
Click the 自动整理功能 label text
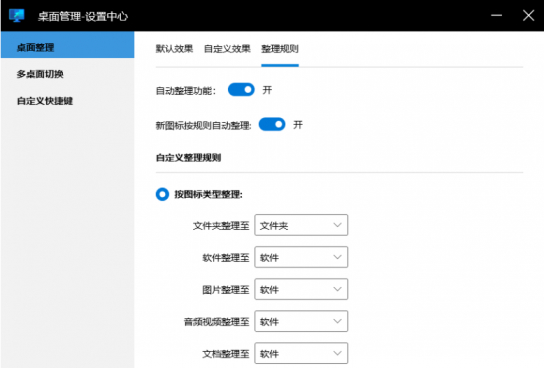point(186,91)
